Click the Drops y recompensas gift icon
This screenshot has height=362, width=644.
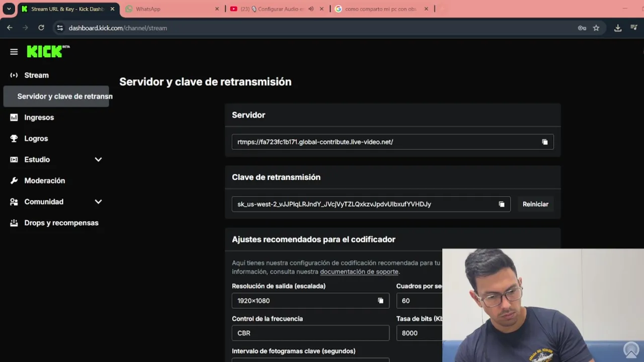[x=14, y=223]
